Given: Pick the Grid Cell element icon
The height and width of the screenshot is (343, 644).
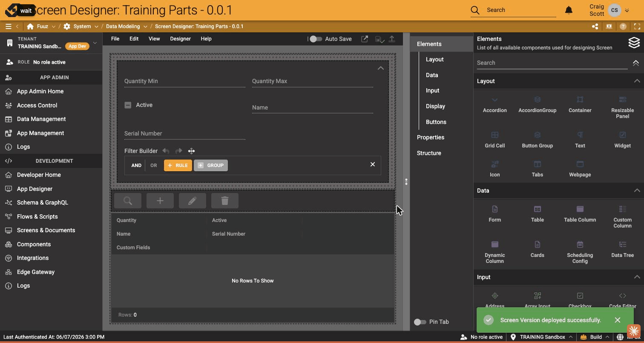Looking at the screenshot, I should tap(494, 135).
